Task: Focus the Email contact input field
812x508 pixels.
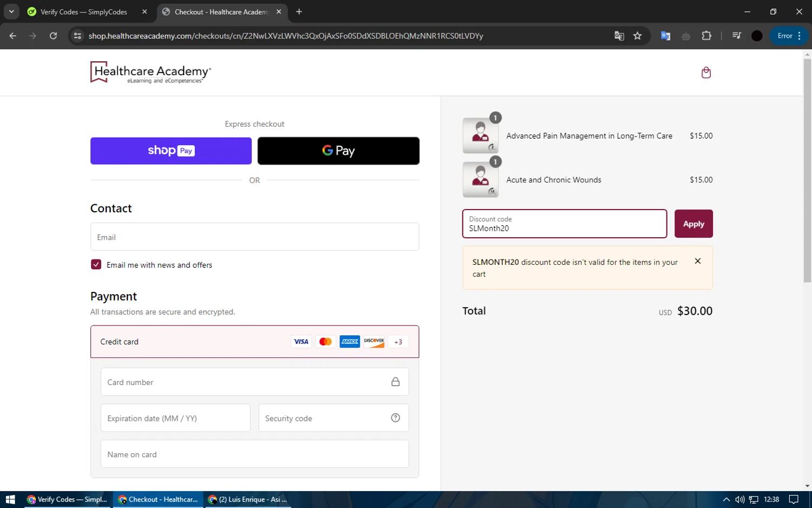Action: (x=254, y=237)
